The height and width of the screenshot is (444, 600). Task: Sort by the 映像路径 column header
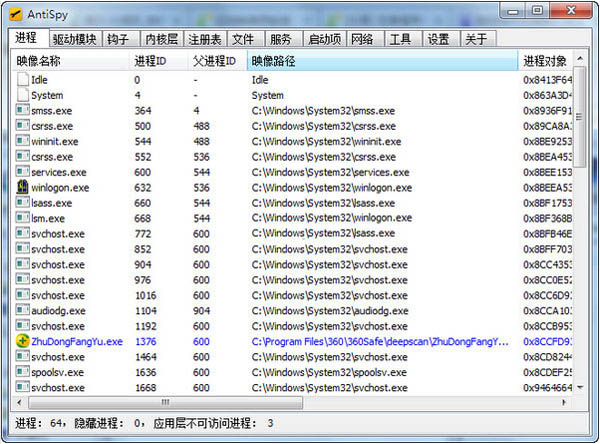[383, 61]
